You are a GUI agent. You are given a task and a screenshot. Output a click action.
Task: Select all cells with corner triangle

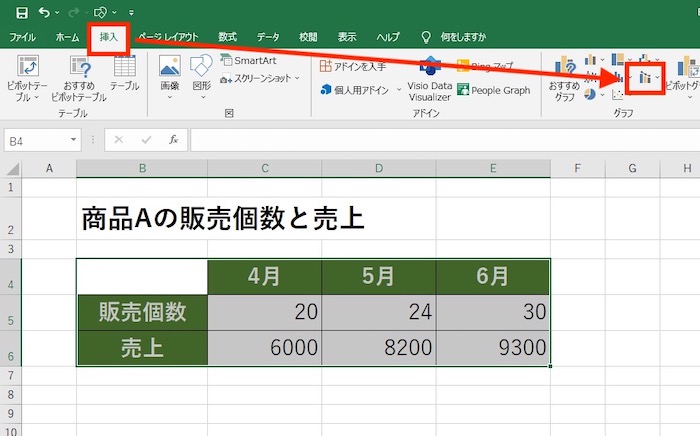11,169
